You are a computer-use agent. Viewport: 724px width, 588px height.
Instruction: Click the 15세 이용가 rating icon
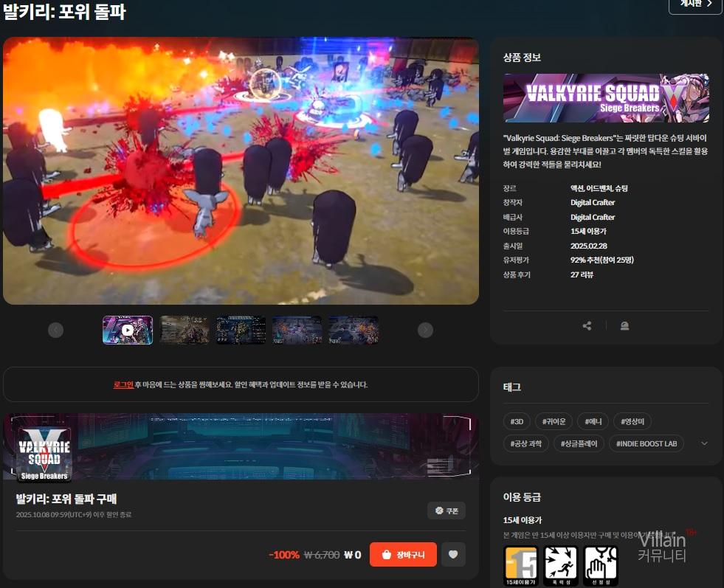(520, 566)
